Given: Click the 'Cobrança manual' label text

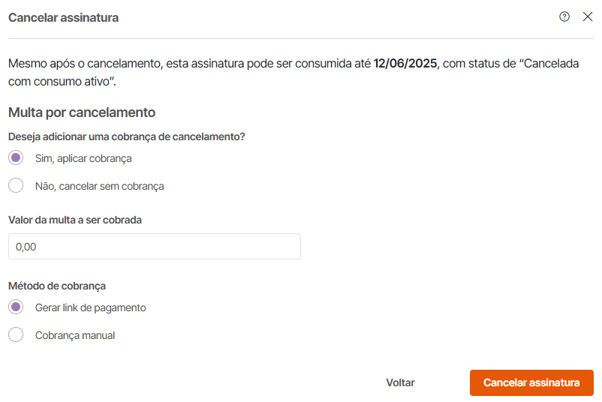Looking at the screenshot, I should [75, 335].
